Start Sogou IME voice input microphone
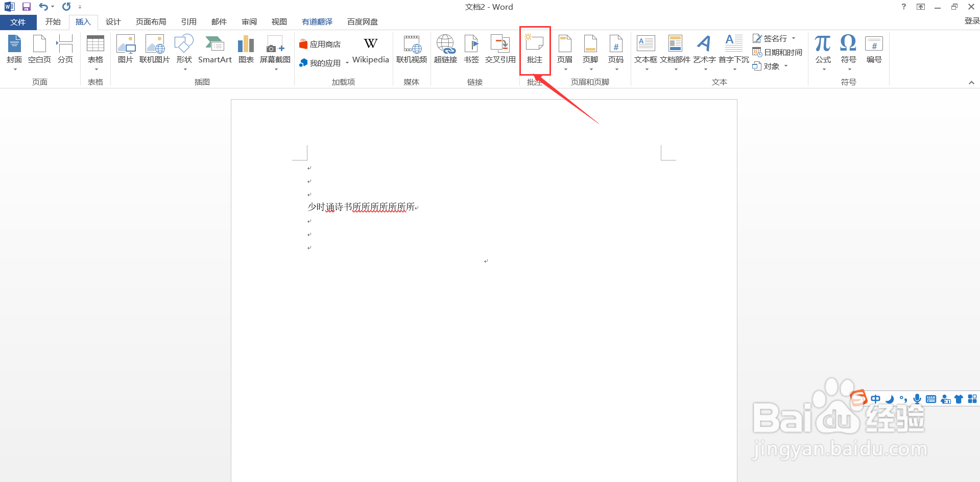The image size is (980, 482). tap(917, 399)
